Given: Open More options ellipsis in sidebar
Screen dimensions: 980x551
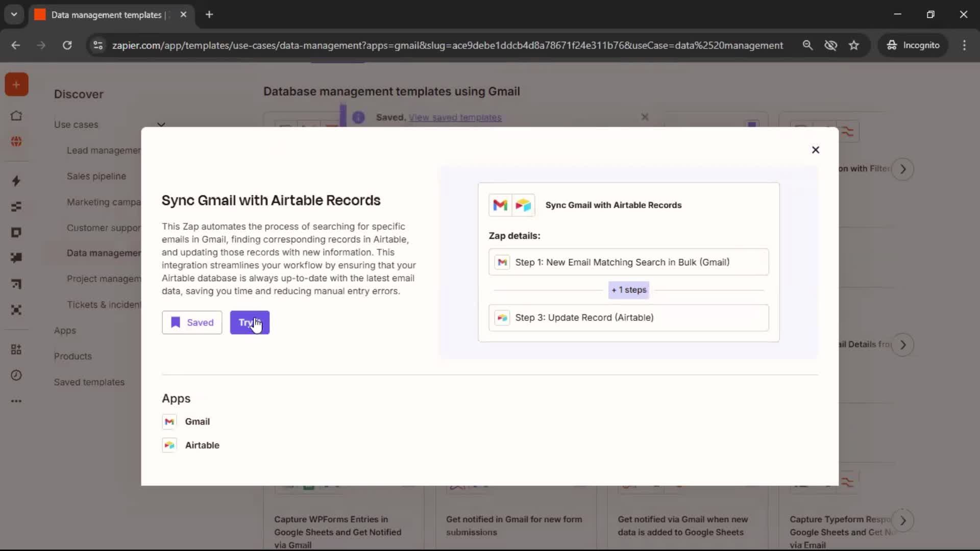Looking at the screenshot, I should (16, 401).
